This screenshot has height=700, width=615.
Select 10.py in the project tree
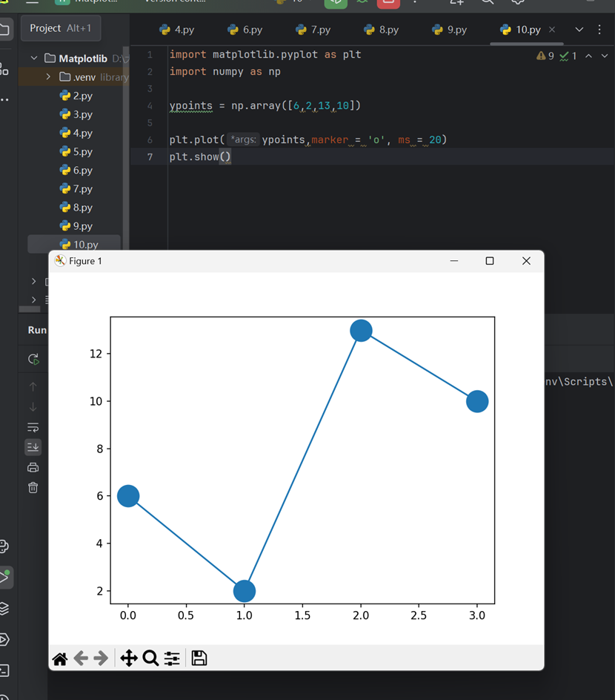point(74,244)
